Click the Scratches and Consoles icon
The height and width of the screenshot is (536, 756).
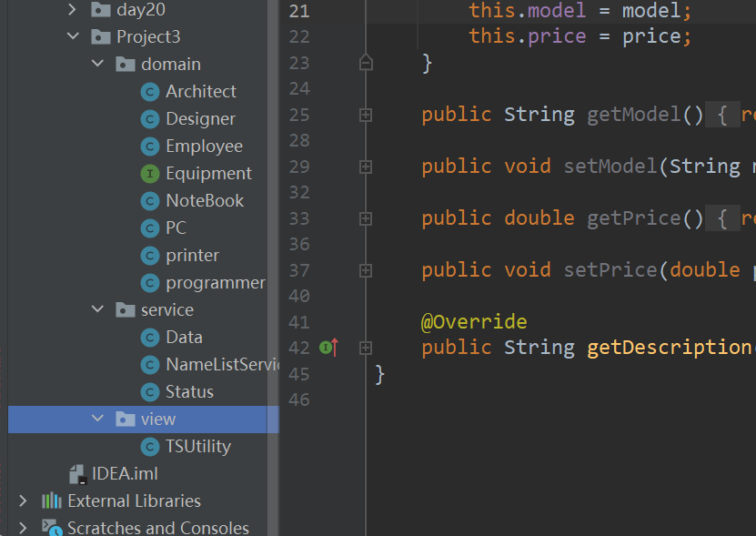[52, 528]
